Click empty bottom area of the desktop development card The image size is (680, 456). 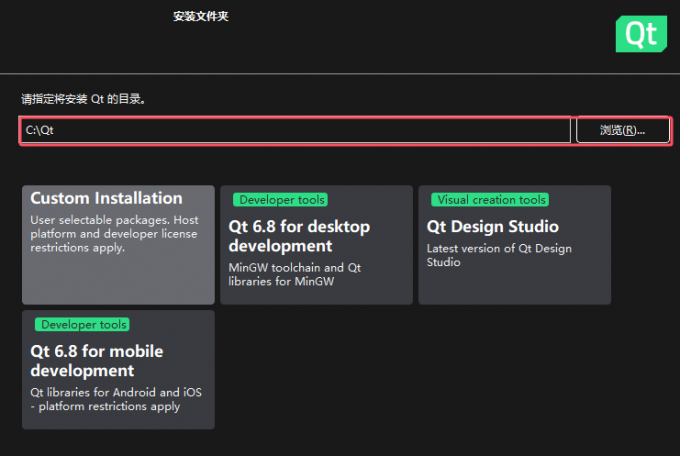pos(315,296)
